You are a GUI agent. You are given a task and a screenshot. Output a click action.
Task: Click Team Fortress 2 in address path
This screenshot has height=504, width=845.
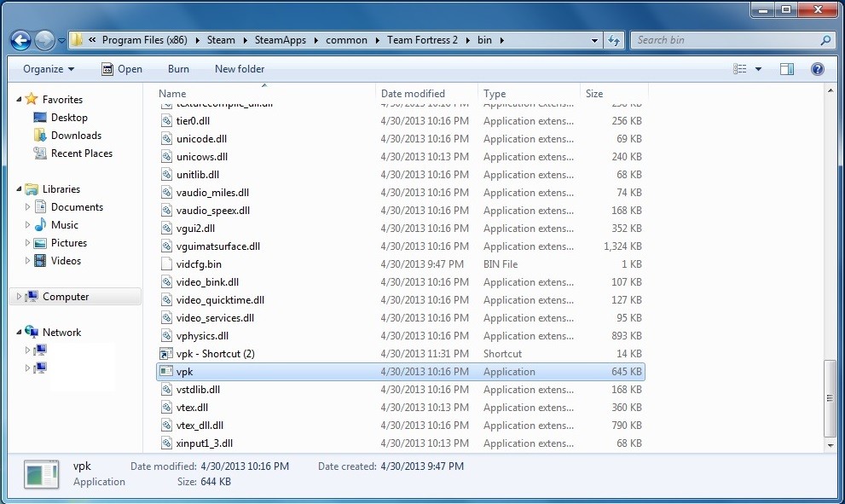(x=422, y=40)
